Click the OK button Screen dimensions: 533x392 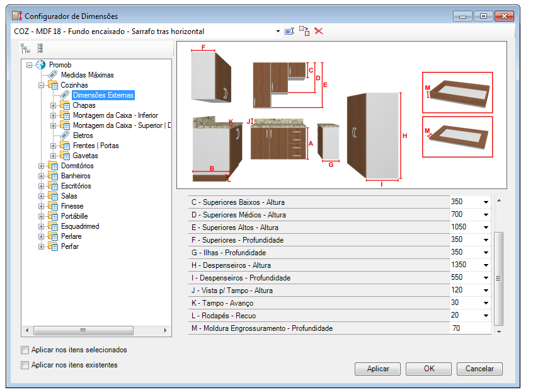(x=428, y=369)
